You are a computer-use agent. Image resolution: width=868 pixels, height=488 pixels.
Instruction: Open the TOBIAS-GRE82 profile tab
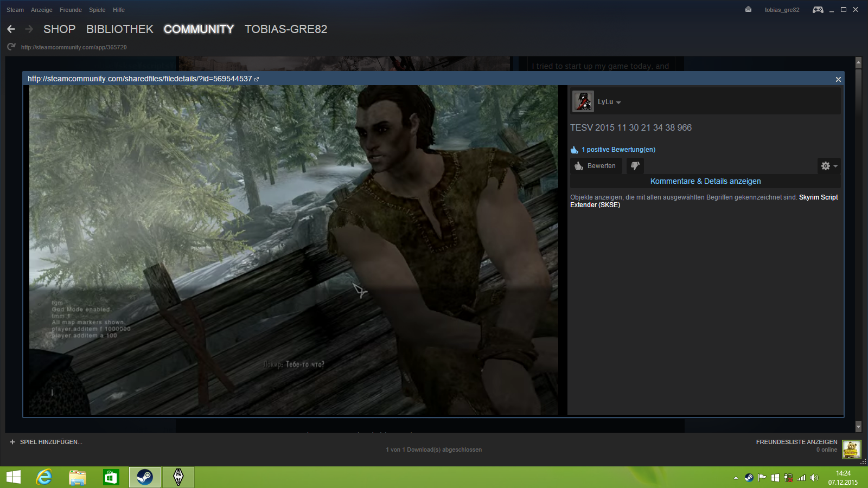coord(286,29)
